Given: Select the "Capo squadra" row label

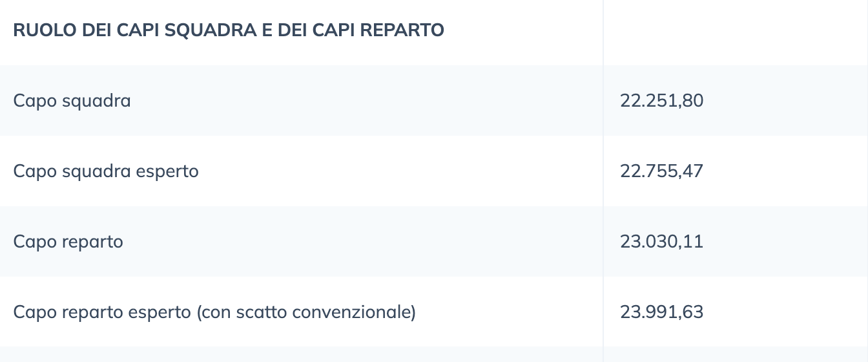Looking at the screenshot, I should (x=72, y=101).
